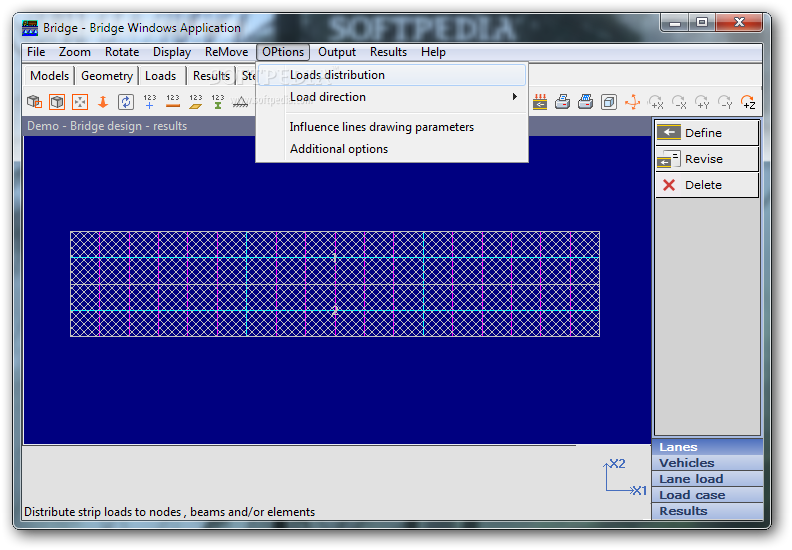The image size is (792, 550).
Task: Switch to the Geometry tab
Action: coord(107,76)
